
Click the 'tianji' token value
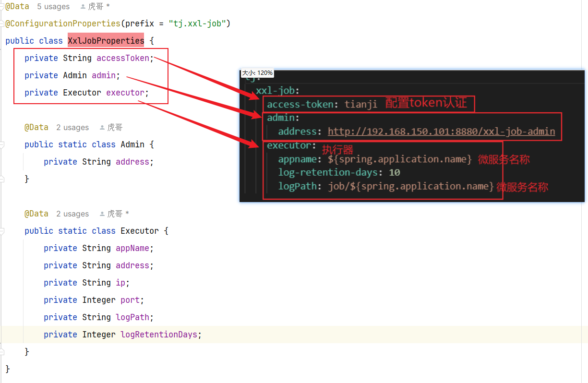point(361,104)
